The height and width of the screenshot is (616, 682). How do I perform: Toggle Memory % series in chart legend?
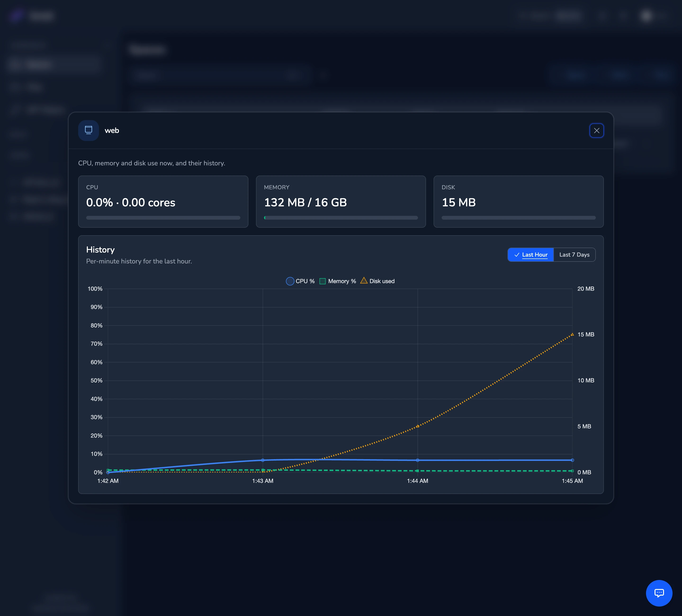point(338,281)
